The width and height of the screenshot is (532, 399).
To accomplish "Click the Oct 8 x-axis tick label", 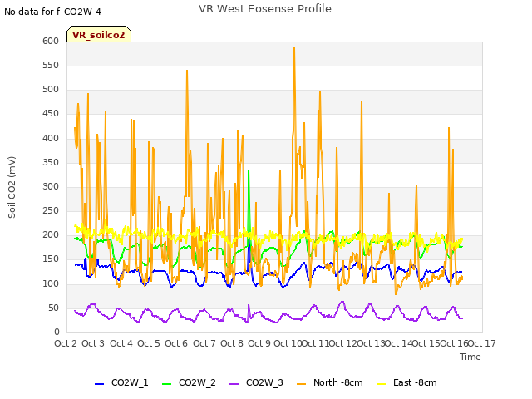I will click(232, 343).
